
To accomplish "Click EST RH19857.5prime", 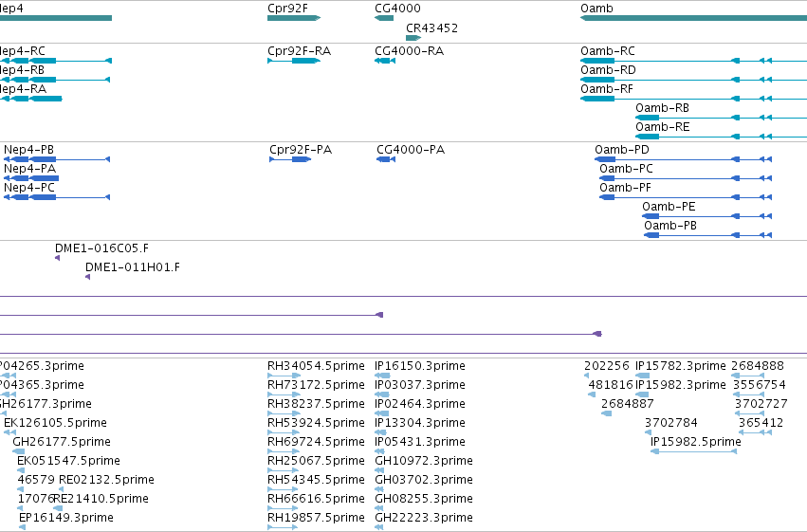I will point(316,518).
